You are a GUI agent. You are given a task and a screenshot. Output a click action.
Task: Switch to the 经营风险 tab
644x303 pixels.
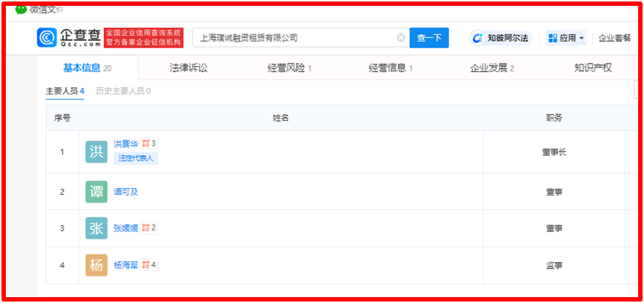289,68
